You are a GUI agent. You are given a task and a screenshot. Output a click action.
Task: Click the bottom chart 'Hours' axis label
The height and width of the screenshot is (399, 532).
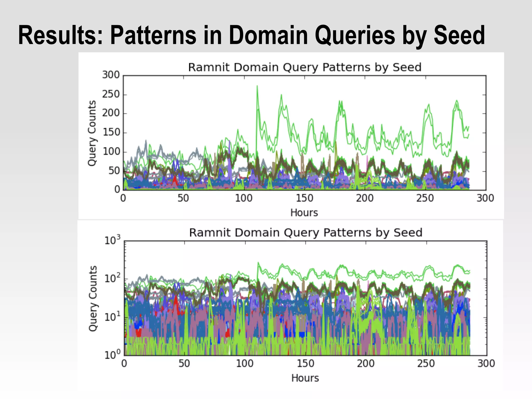coord(305,378)
